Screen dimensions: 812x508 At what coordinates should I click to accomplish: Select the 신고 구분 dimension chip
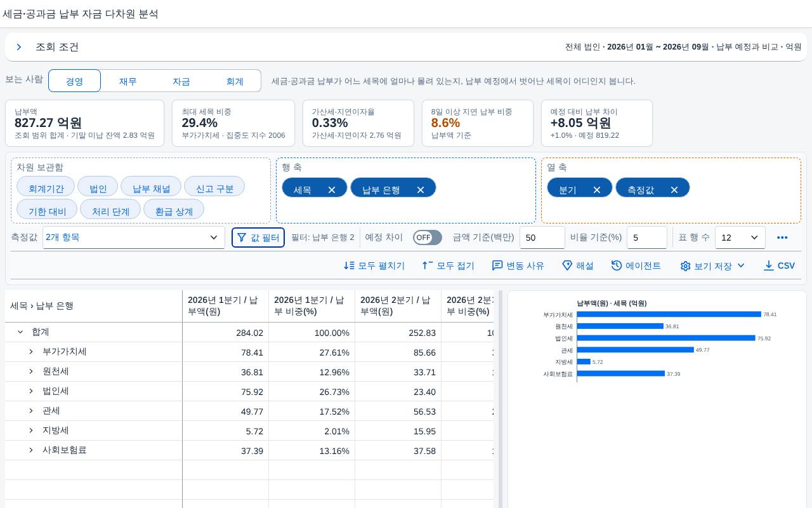(x=214, y=187)
